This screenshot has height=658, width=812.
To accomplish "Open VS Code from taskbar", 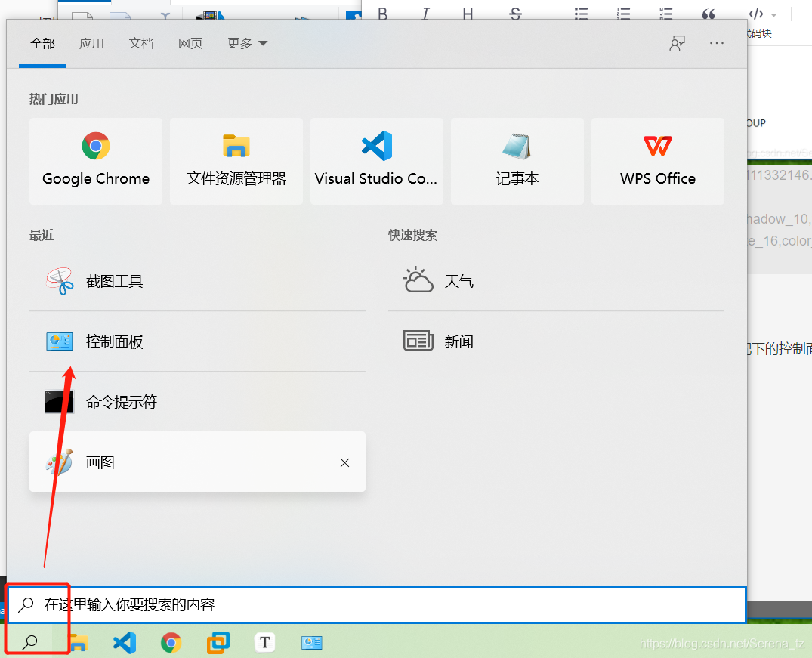I will (125, 643).
